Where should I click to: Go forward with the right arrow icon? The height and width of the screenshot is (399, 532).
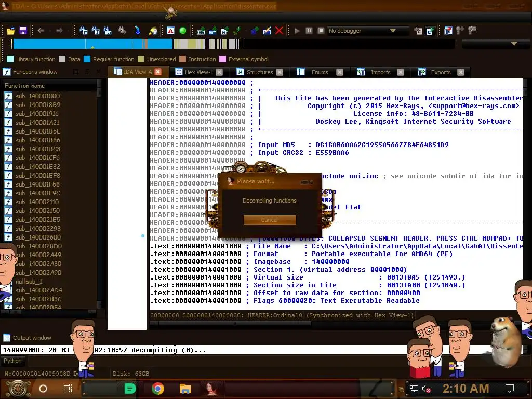[59, 31]
